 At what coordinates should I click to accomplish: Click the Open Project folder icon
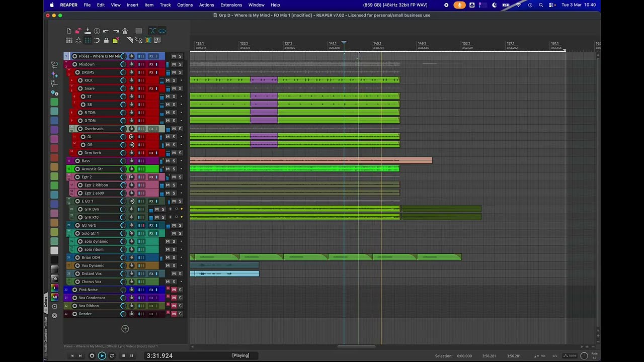pyautogui.click(x=78, y=31)
